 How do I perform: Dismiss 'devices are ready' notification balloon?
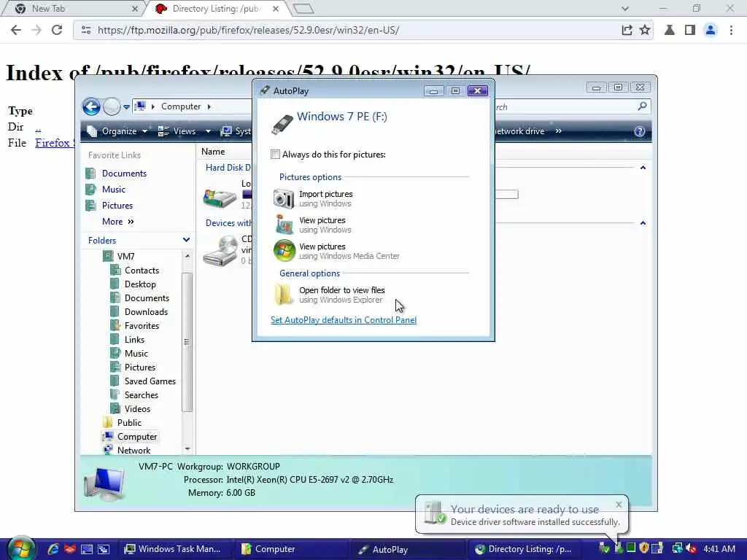pos(619,505)
